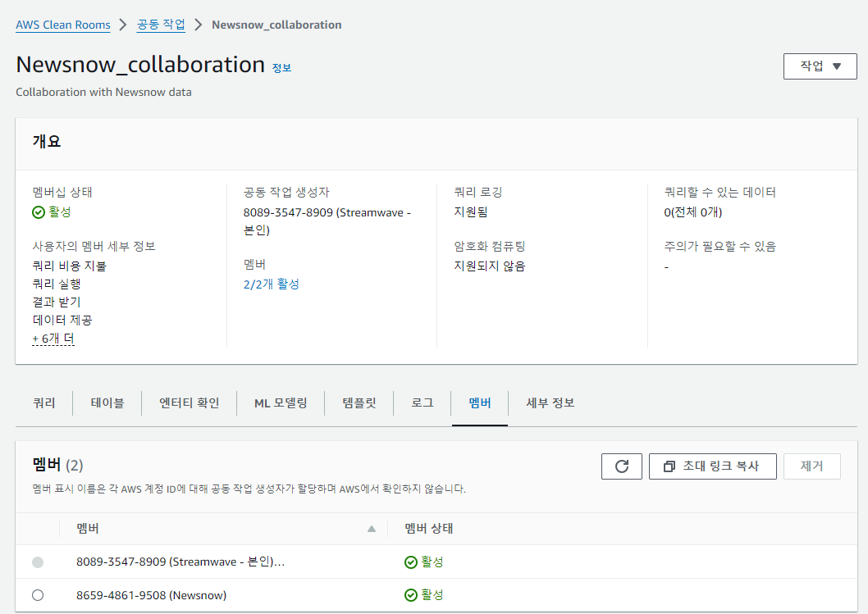Viewport: 868px width, 614px height.
Task: Click the '데이터 제공' ability text
Action: coord(62,321)
